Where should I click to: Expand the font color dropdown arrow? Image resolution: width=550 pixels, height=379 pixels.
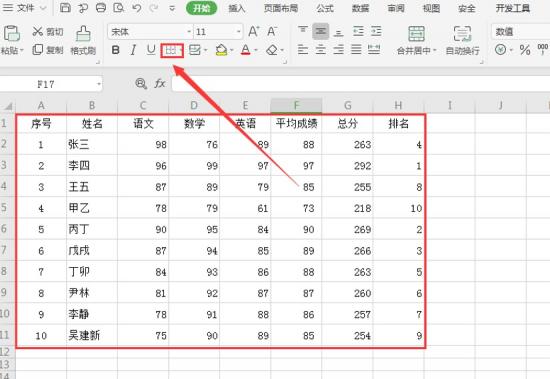[x=256, y=51]
